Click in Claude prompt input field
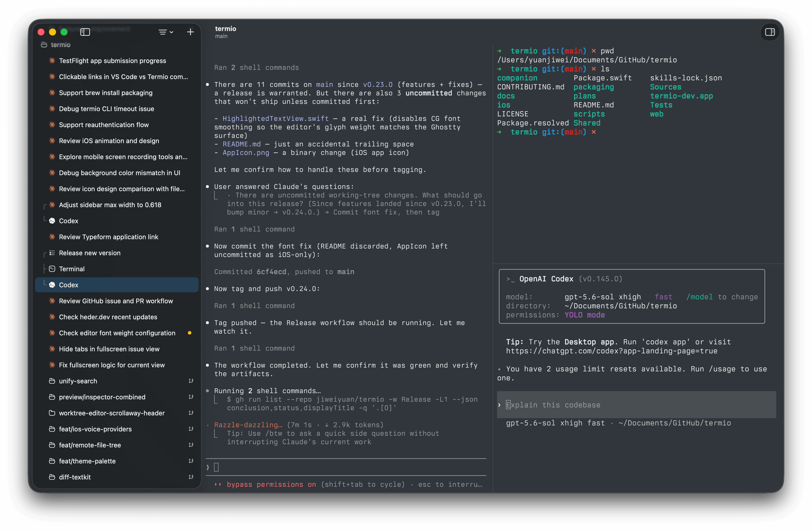 (346, 467)
